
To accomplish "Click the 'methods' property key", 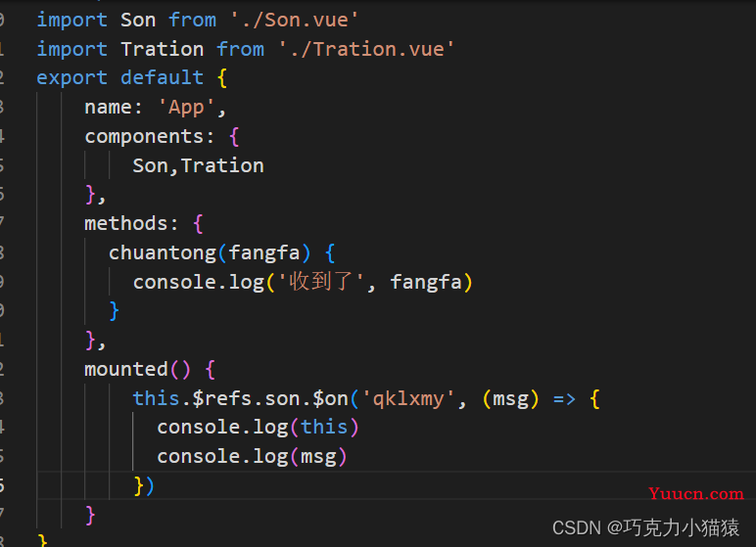I will point(126,224).
